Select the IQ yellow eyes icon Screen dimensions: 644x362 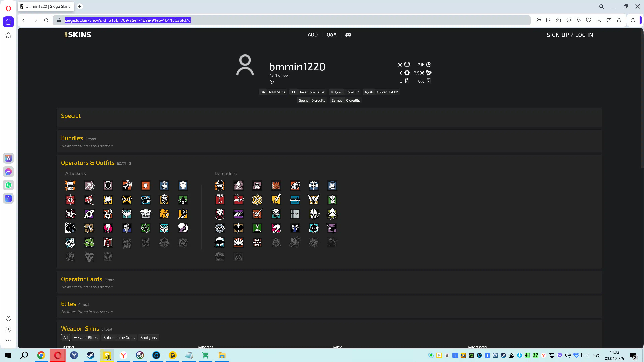[127, 200]
